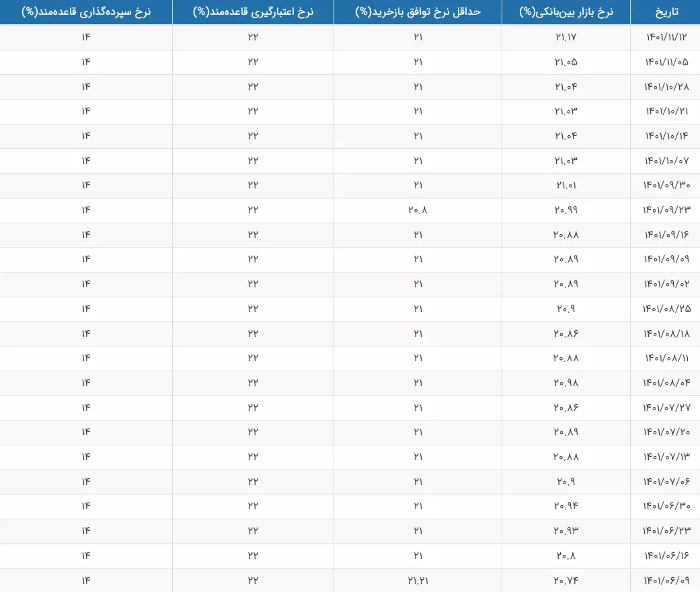Select the date cell ۱۴۰۱/۰۸/۲۵
Viewport: 700px width, 592px height.
[666, 309]
